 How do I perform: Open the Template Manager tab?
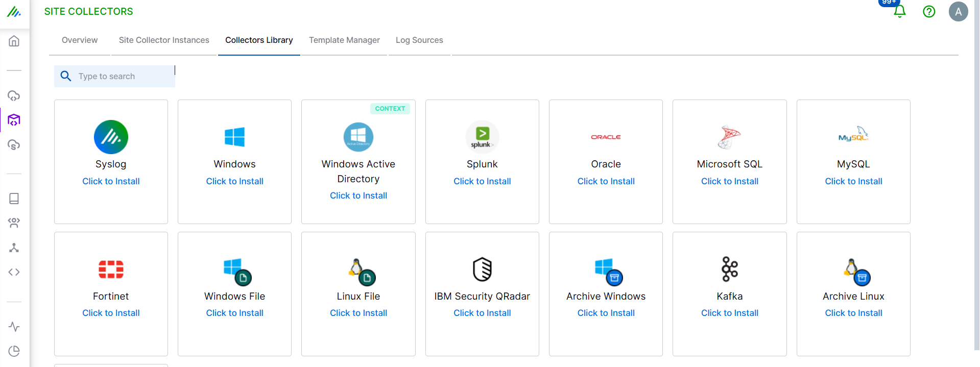(344, 40)
